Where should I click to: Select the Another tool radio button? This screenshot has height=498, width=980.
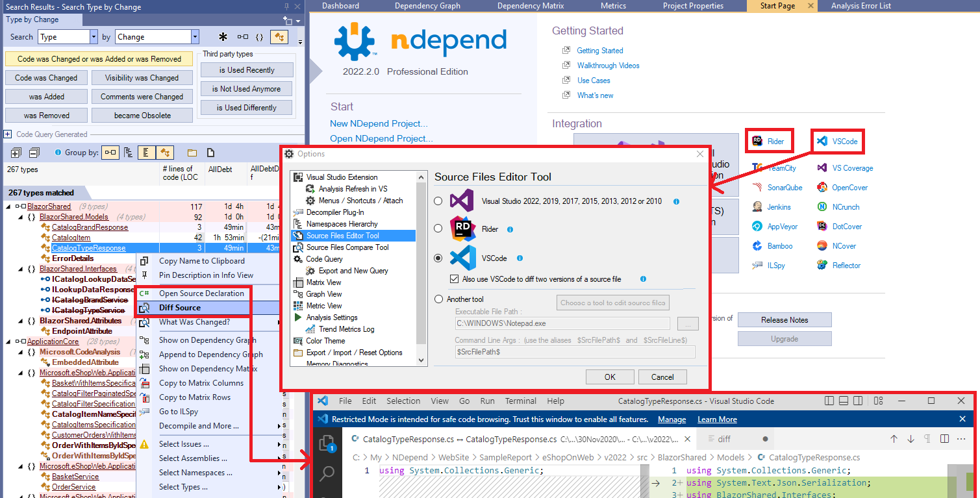pos(438,299)
